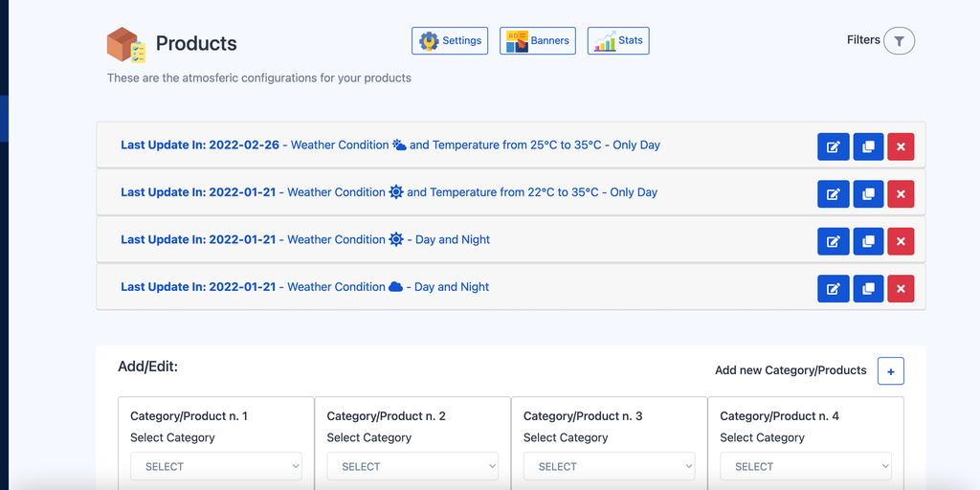Open the Filters funnel button
The image size is (980, 490).
(899, 40)
